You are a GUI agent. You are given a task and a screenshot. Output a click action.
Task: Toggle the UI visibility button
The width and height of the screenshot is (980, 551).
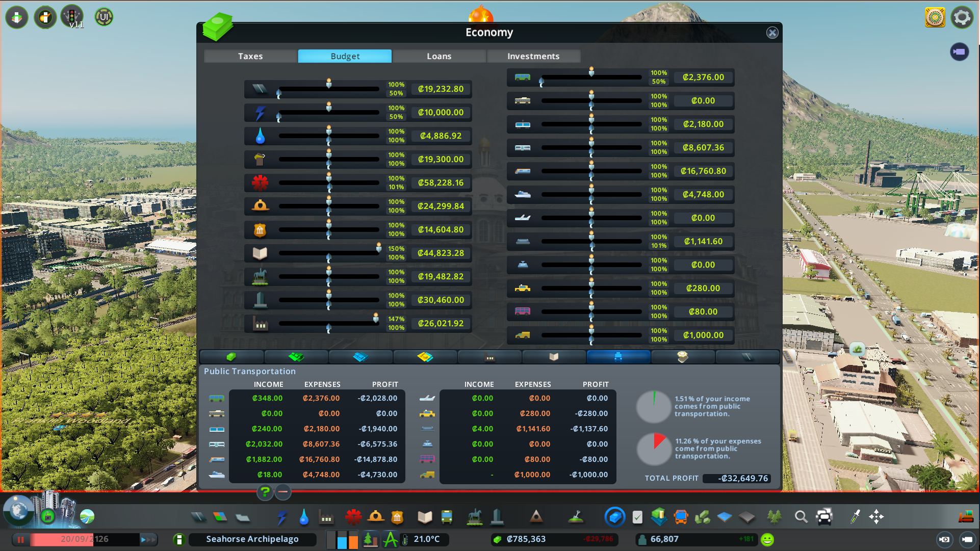(x=104, y=17)
